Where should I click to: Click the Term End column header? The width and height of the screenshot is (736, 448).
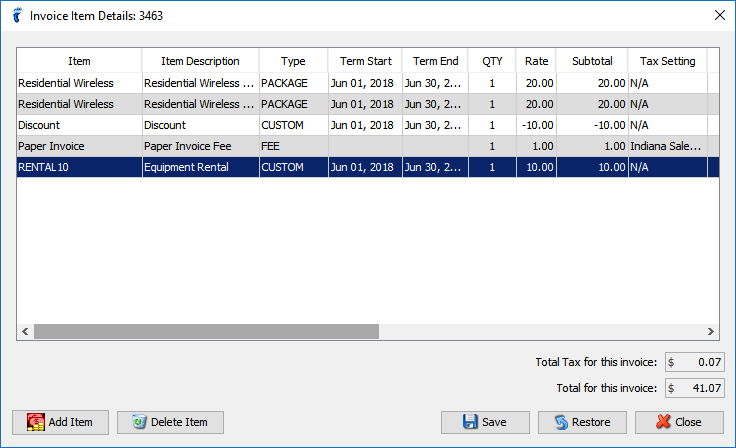coord(436,61)
